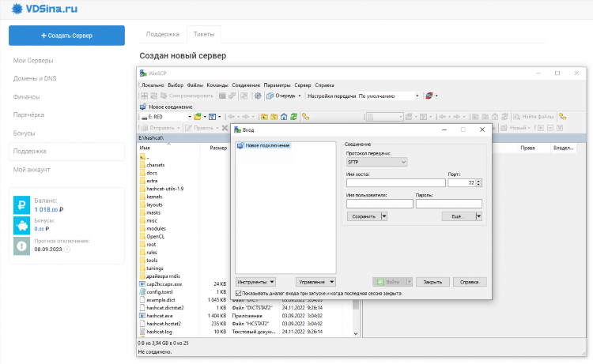This screenshot has width=593, height=364.
Task: Open Мой аккаунт in sidebar
Action: click(32, 170)
